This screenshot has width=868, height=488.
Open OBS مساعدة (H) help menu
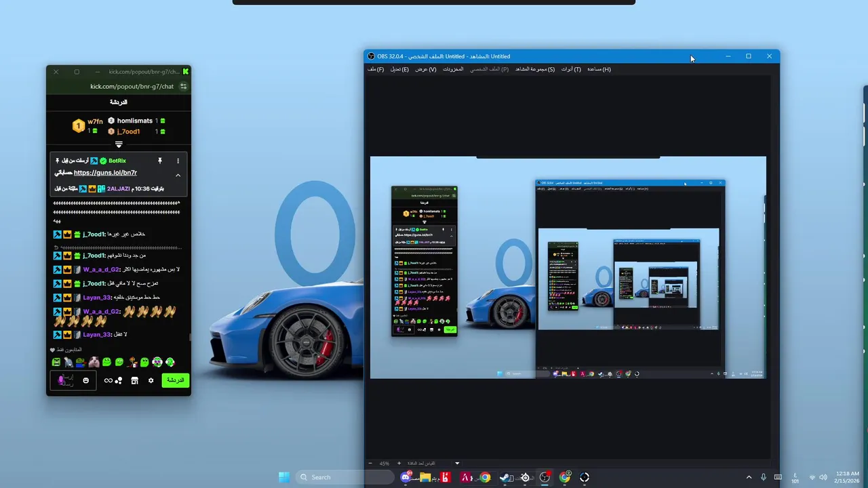[599, 69]
